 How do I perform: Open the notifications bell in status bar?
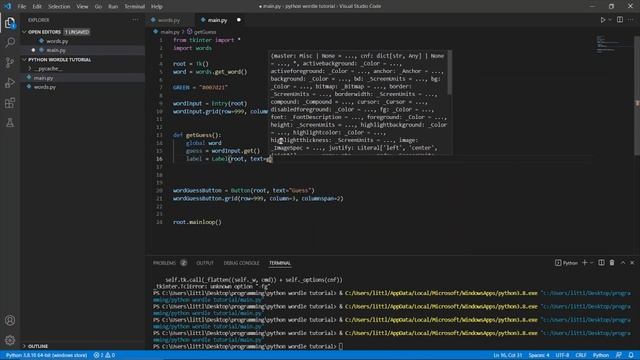[631, 355]
